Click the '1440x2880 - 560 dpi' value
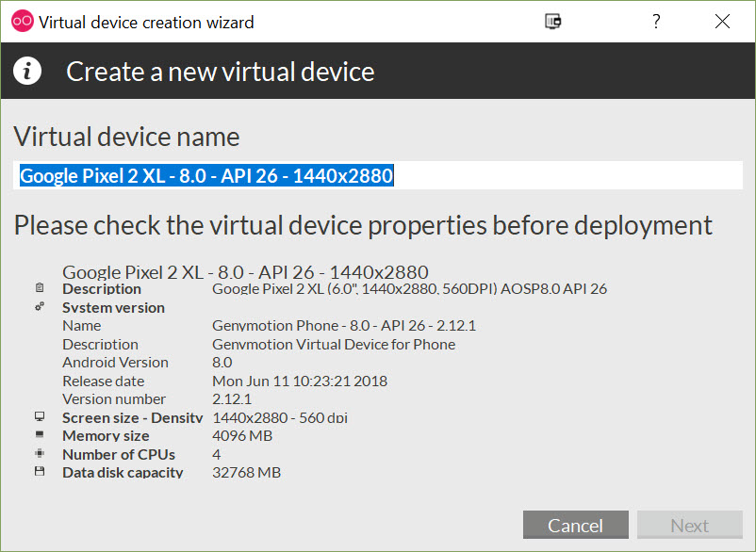Screen dimensions: 756x552 click(x=280, y=417)
